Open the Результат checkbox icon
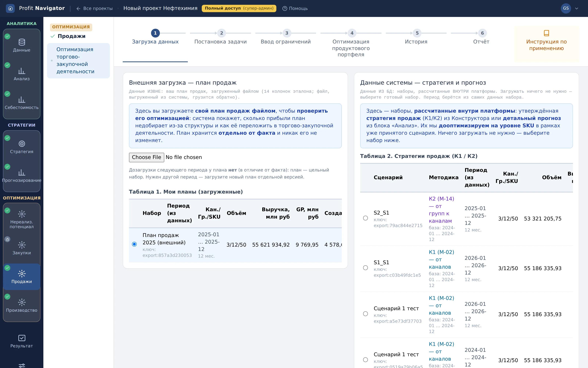 coord(22,338)
